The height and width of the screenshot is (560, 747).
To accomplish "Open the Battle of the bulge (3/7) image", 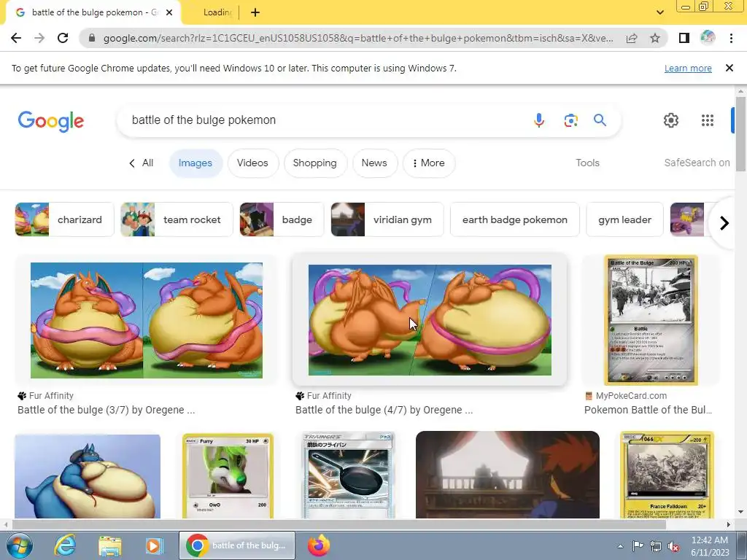I will click(x=146, y=321).
